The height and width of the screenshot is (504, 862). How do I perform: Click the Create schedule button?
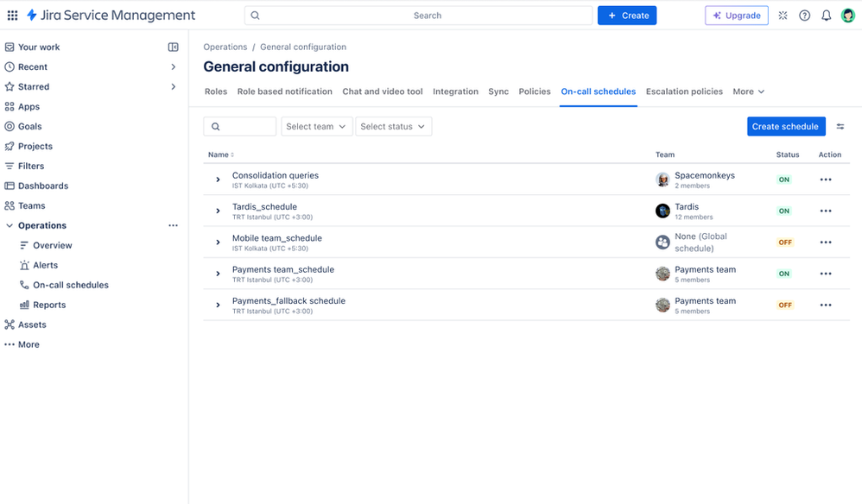786,126
